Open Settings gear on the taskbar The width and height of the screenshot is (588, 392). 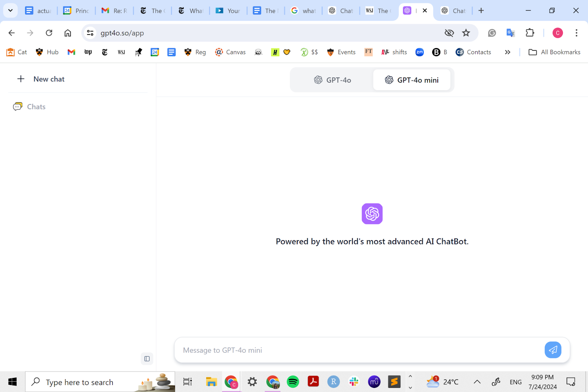[252, 382]
